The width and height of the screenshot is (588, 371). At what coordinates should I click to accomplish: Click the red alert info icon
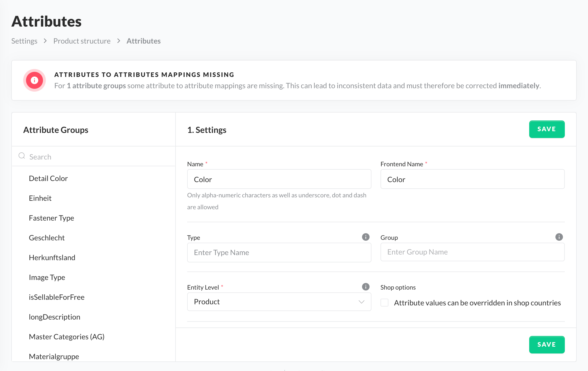34,80
